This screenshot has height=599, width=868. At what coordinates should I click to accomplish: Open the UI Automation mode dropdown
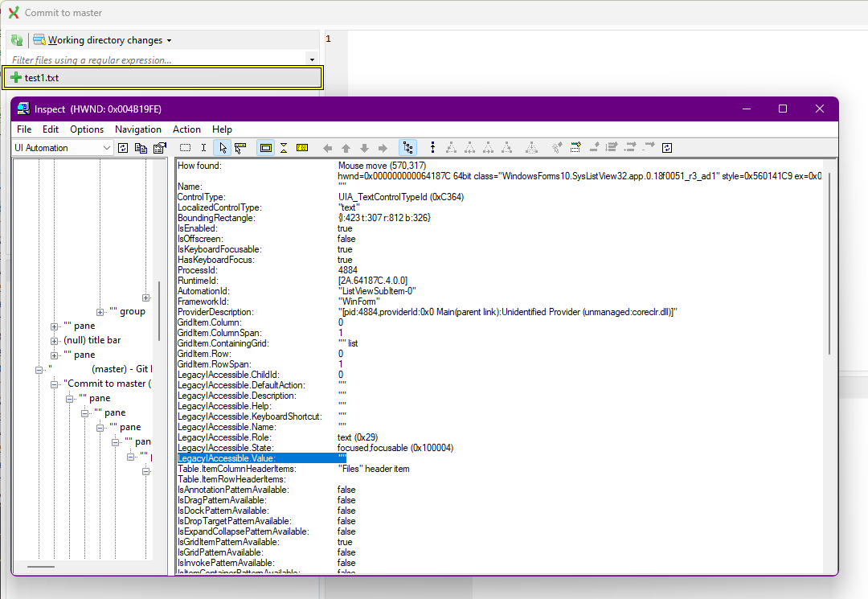click(x=63, y=148)
